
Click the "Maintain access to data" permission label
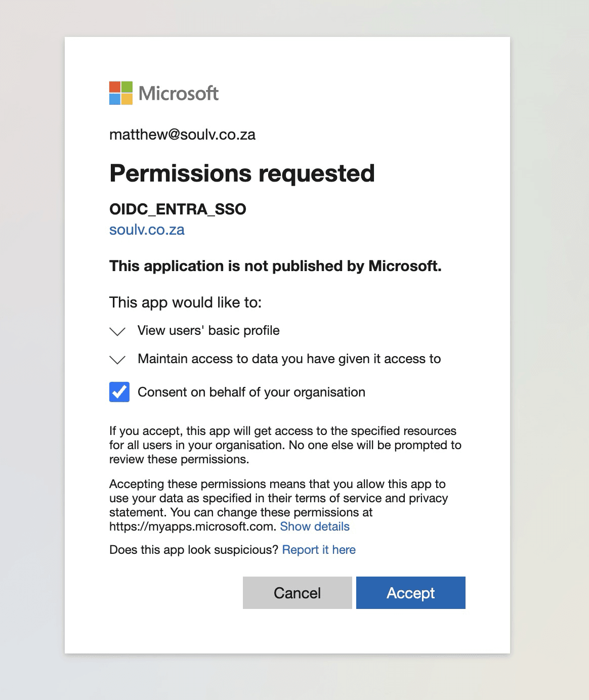click(289, 359)
